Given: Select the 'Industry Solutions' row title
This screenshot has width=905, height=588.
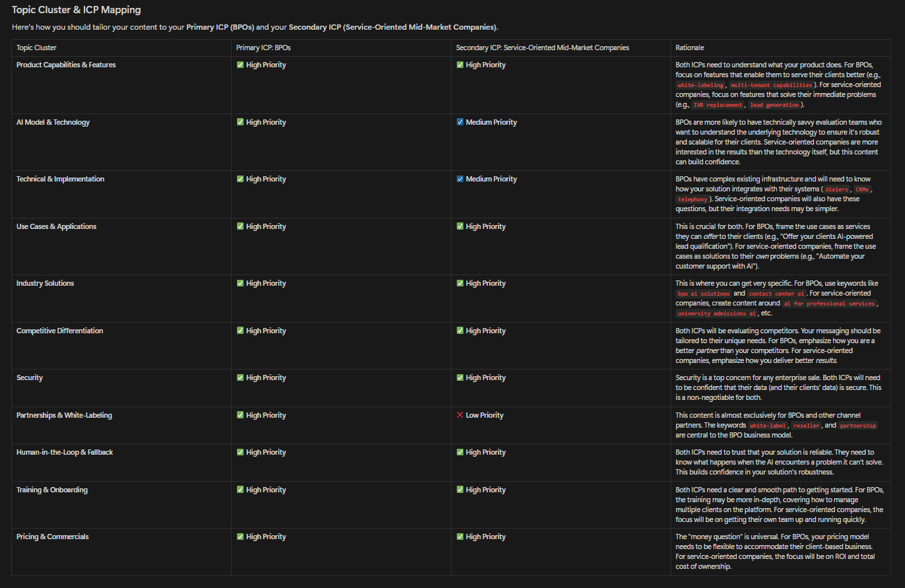Looking at the screenshot, I should (x=45, y=283).
